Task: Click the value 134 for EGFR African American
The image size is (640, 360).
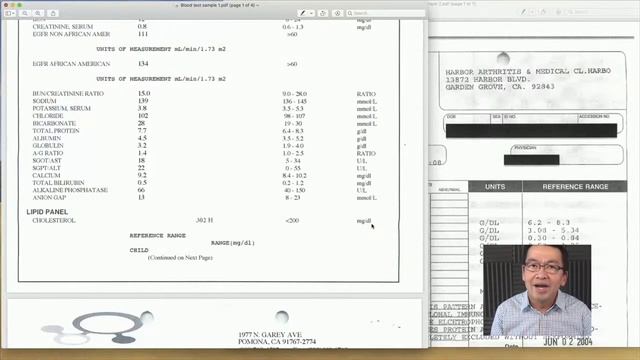Action: tap(143, 64)
